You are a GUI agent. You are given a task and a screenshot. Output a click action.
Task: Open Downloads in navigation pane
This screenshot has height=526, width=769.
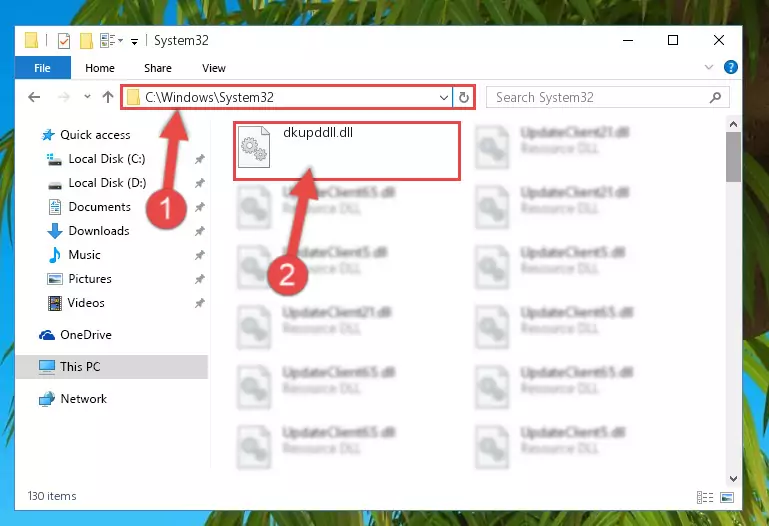click(99, 231)
